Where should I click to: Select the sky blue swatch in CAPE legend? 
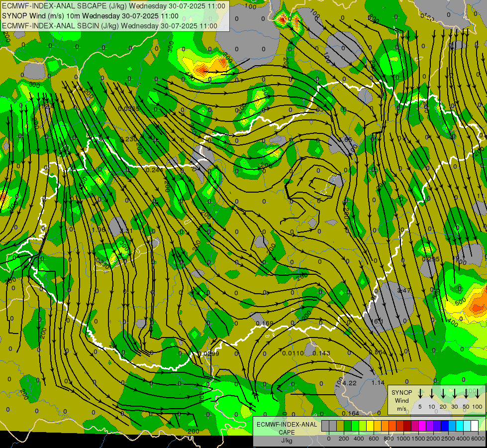point(452,426)
